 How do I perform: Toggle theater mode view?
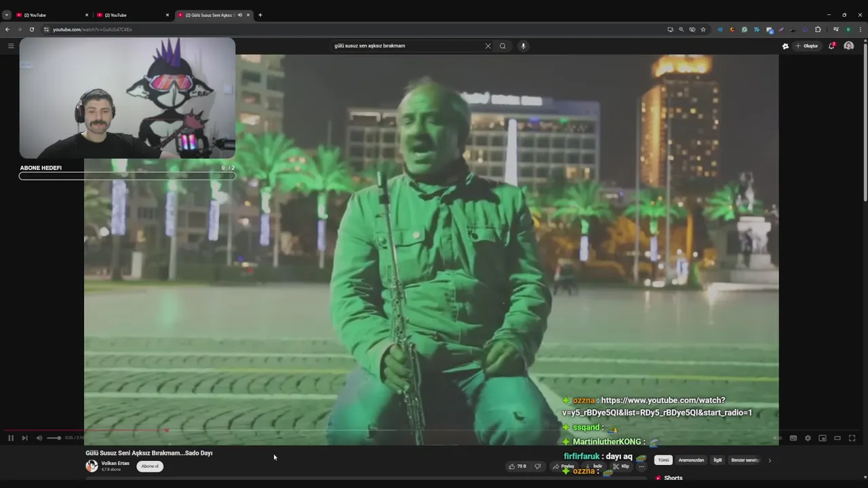837,438
